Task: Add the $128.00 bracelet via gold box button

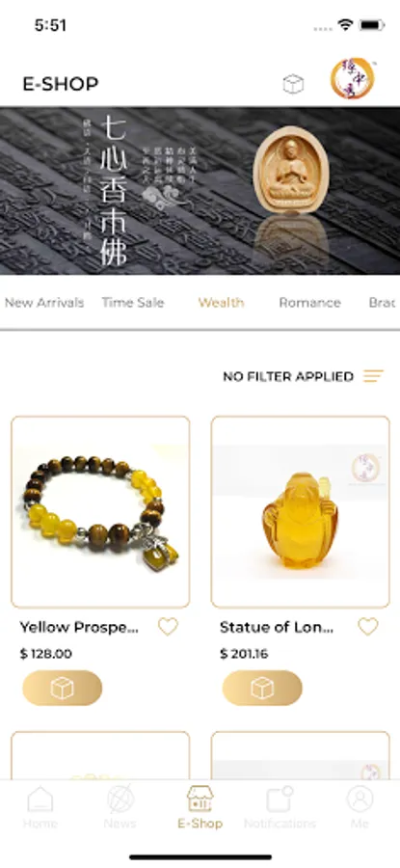Action: coord(62,688)
